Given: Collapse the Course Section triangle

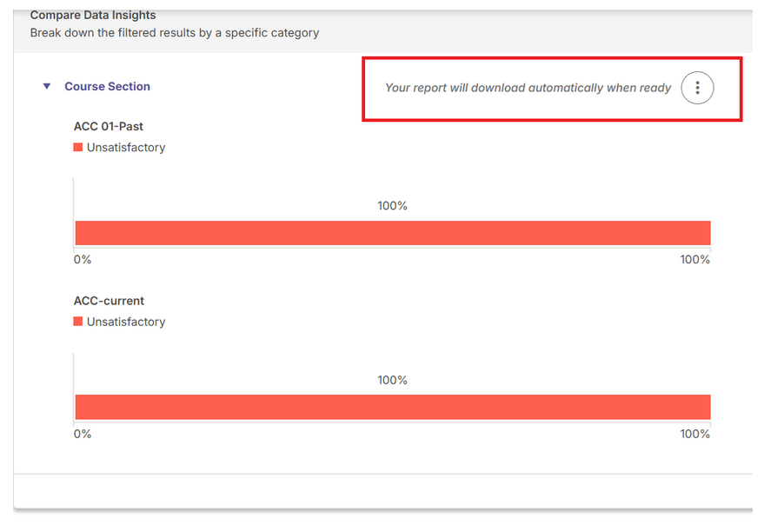Looking at the screenshot, I should (47, 86).
